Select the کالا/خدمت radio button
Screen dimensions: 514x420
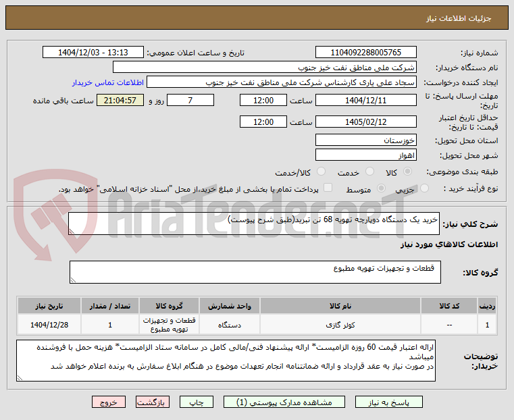tap(322, 172)
